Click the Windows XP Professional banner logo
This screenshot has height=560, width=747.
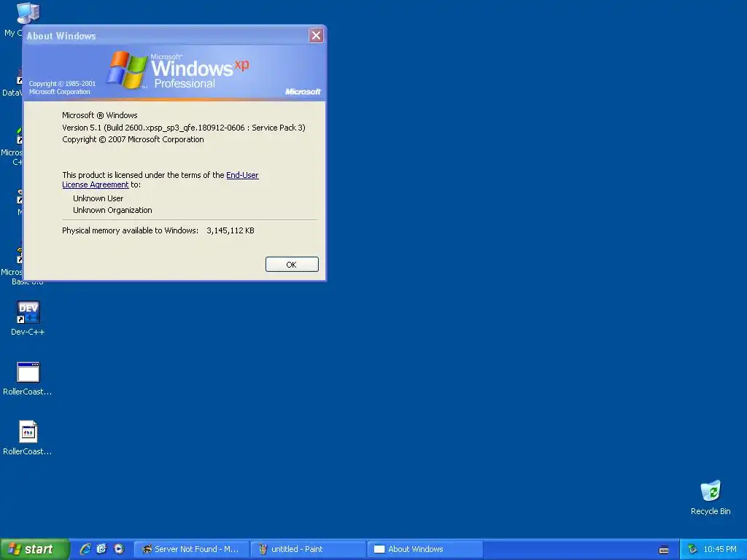(178, 71)
